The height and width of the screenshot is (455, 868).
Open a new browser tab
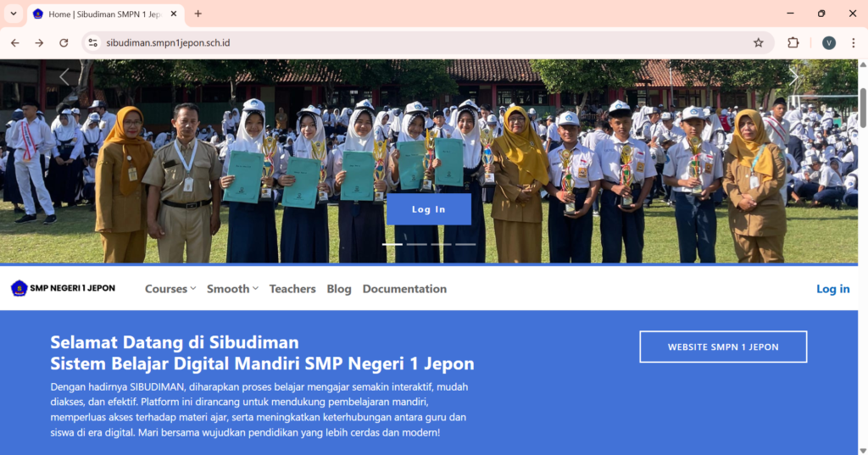[x=198, y=14]
